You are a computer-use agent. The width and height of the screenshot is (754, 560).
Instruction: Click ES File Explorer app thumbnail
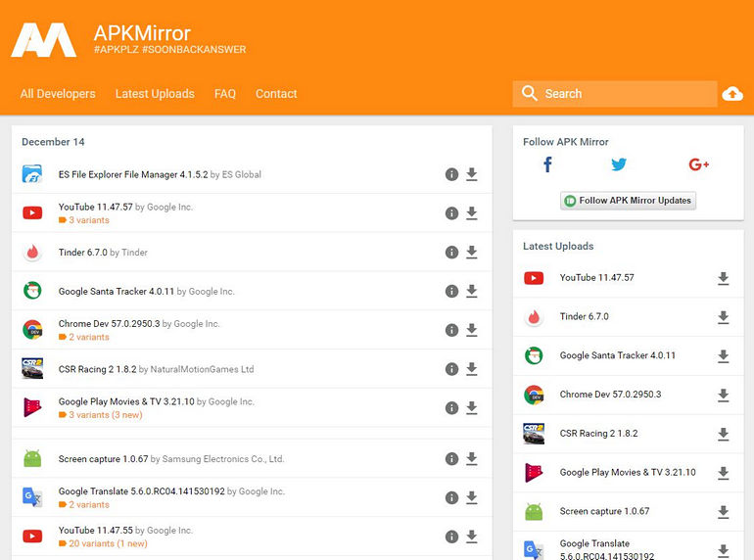pos(32,174)
